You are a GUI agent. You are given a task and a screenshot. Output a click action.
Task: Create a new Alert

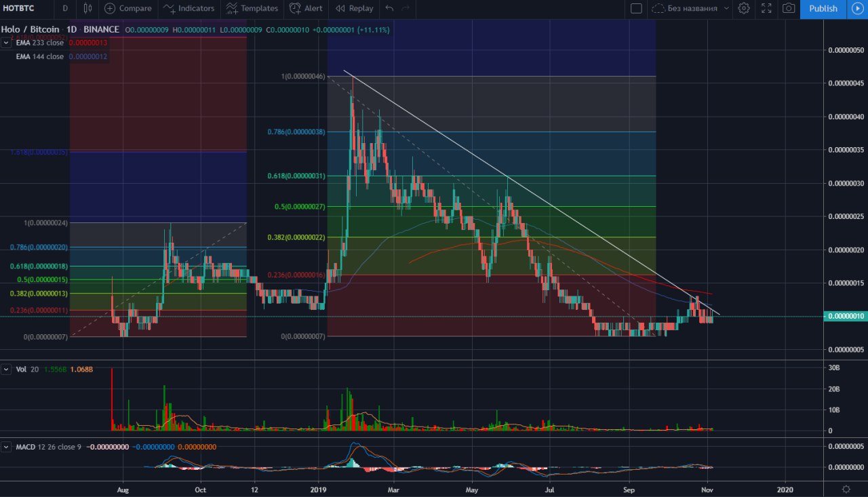[x=306, y=9]
